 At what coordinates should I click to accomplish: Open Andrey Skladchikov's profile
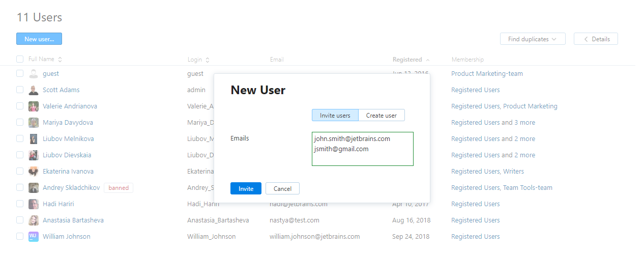[71, 188]
